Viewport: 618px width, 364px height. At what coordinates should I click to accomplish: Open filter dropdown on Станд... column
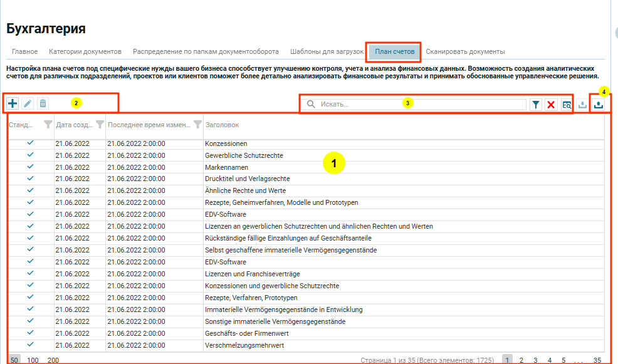click(48, 125)
